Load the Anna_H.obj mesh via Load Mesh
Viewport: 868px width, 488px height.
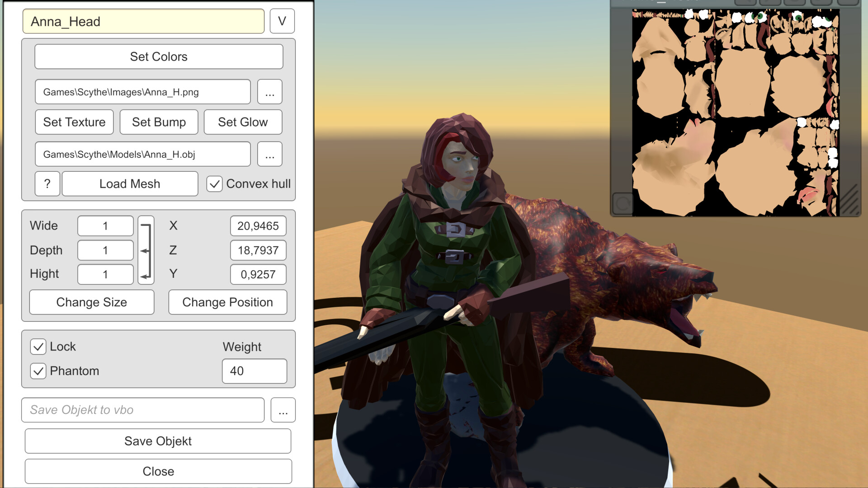[x=129, y=183]
